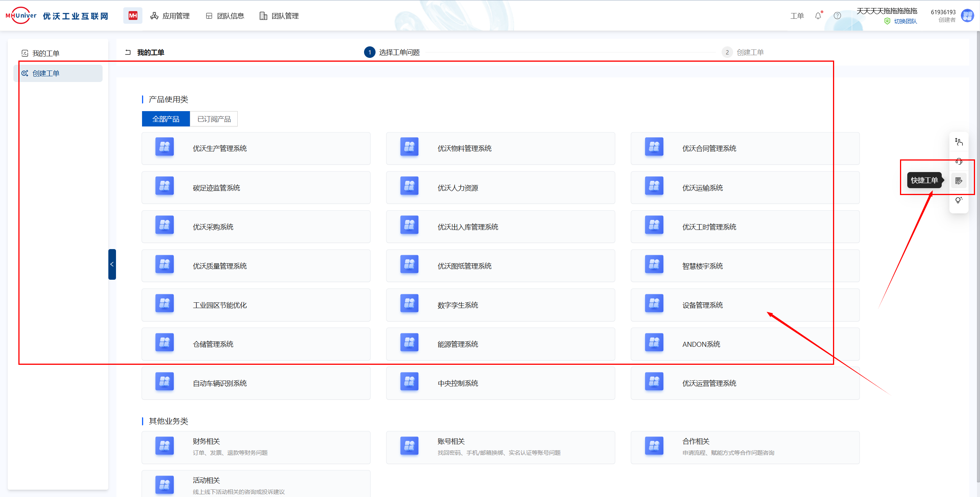Viewport: 980px width, 497px height.
Task: Click the red MH logo icon
Action: coord(133,16)
